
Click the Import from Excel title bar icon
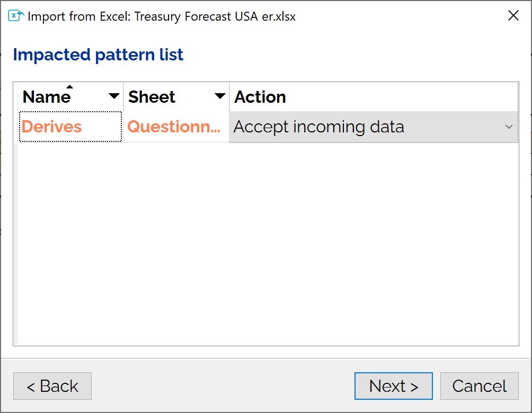tap(16, 15)
